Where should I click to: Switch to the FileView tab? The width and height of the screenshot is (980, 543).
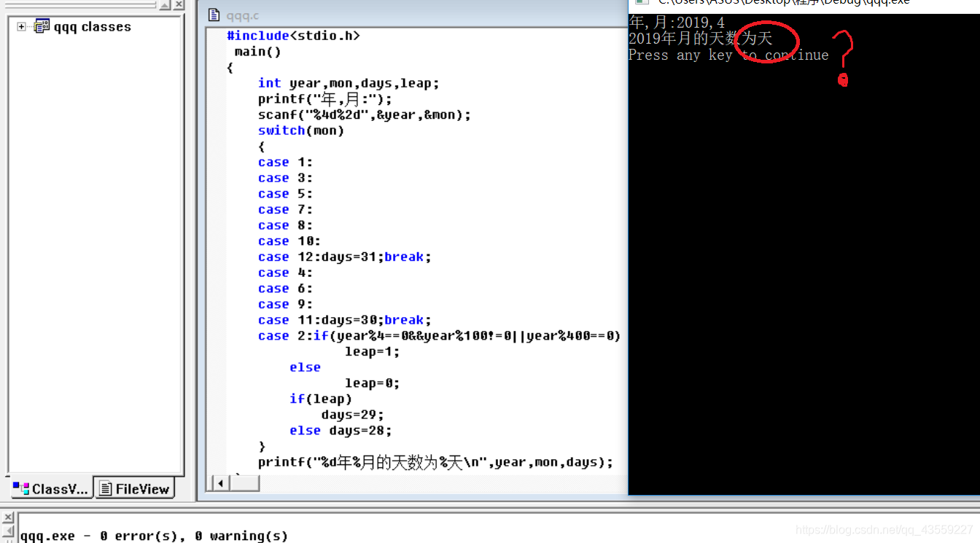tap(136, 489)
